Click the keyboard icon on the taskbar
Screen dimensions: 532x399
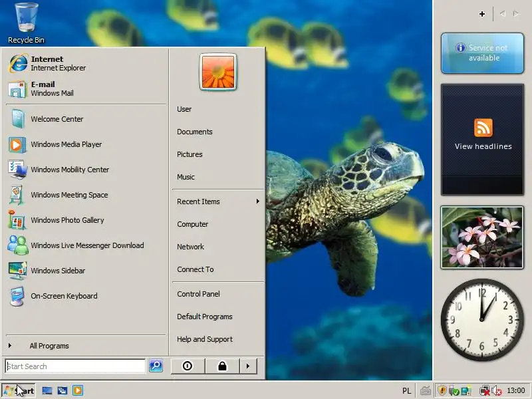(426, 391)
